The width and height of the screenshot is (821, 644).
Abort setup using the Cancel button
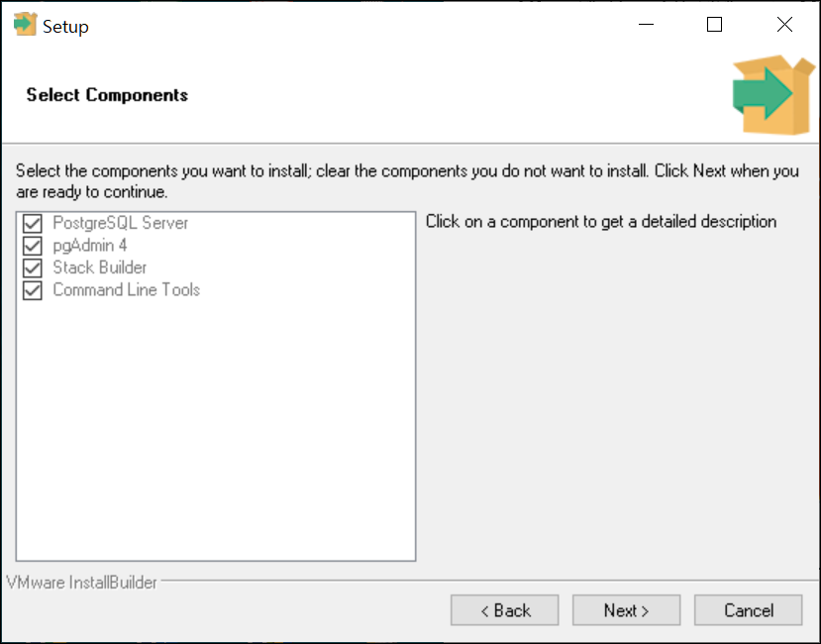(749, 610)
